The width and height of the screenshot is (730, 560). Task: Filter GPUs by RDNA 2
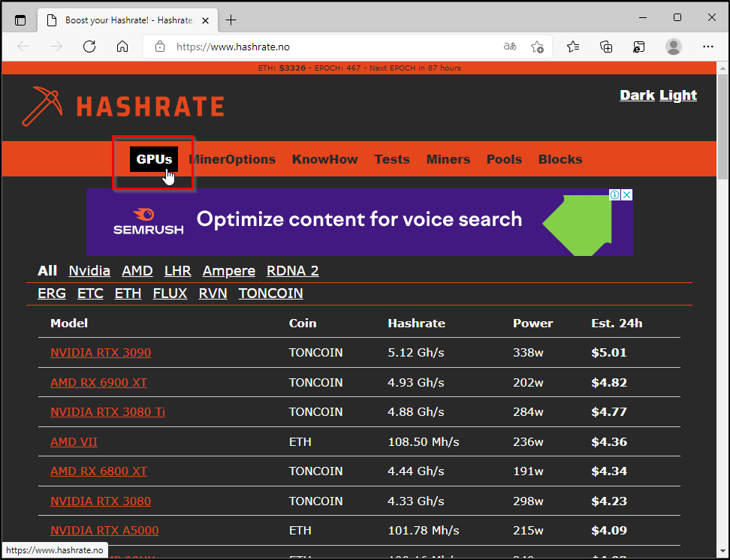293,270
